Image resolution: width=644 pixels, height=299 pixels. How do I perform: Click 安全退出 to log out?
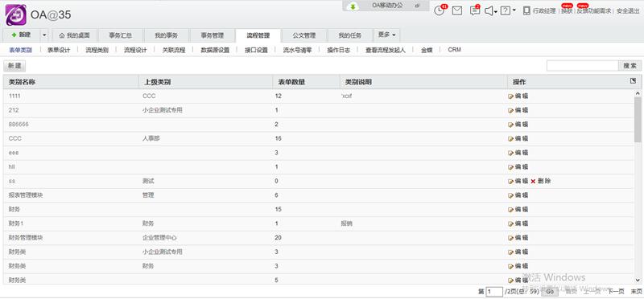click(628, 11)
